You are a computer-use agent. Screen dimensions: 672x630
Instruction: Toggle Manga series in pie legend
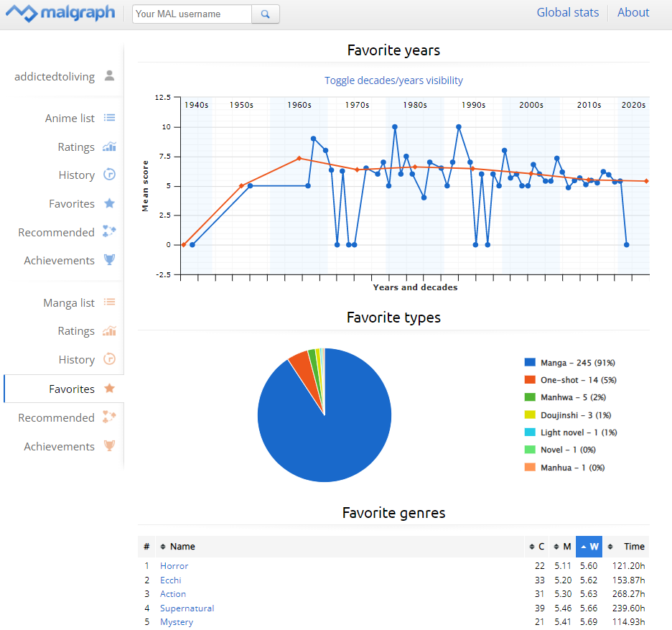(577, 363)
